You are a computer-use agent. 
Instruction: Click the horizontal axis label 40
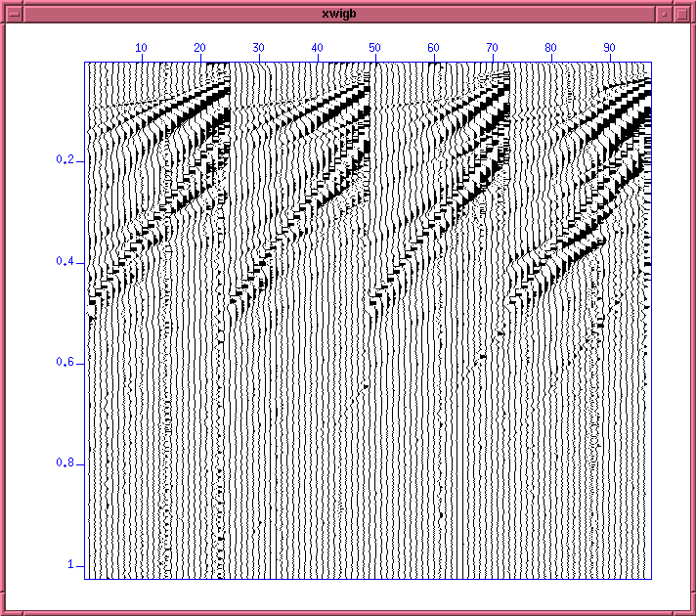click(317, 47)
